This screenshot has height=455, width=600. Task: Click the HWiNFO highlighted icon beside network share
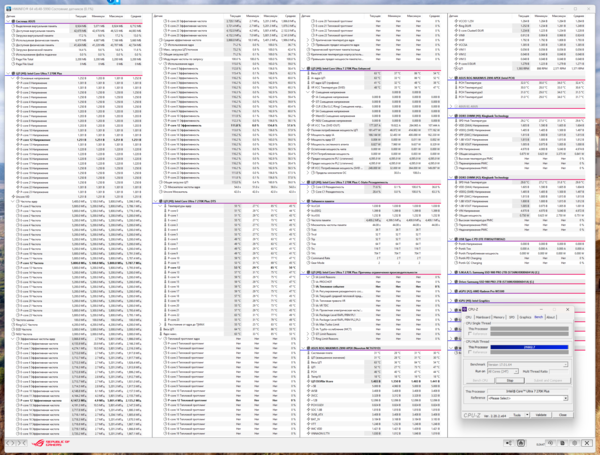(x=521, y=443)
